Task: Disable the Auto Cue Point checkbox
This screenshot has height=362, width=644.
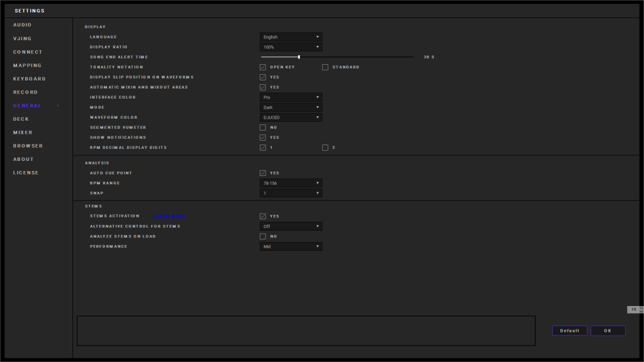Action: point(263,173)
